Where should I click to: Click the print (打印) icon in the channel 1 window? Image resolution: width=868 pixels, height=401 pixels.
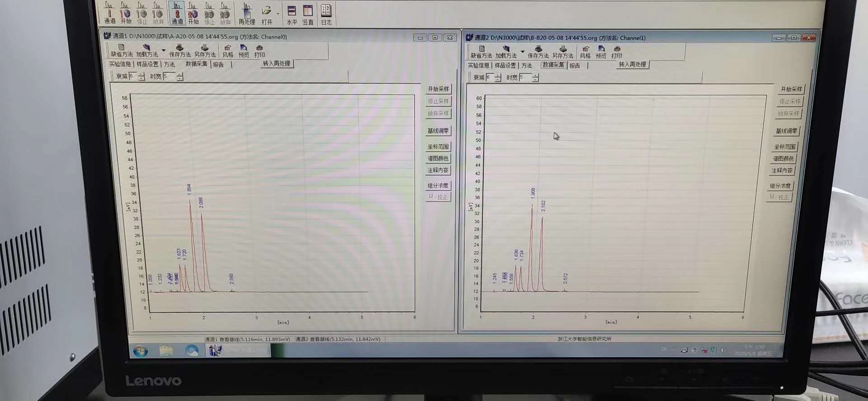pyautogui.click(x=259, y=51)
